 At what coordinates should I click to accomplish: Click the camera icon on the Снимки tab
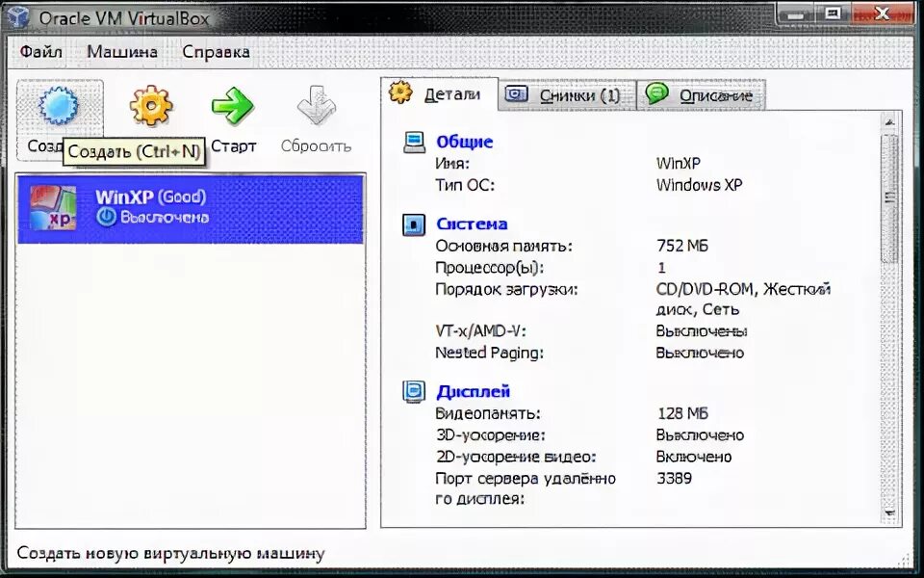516,93
